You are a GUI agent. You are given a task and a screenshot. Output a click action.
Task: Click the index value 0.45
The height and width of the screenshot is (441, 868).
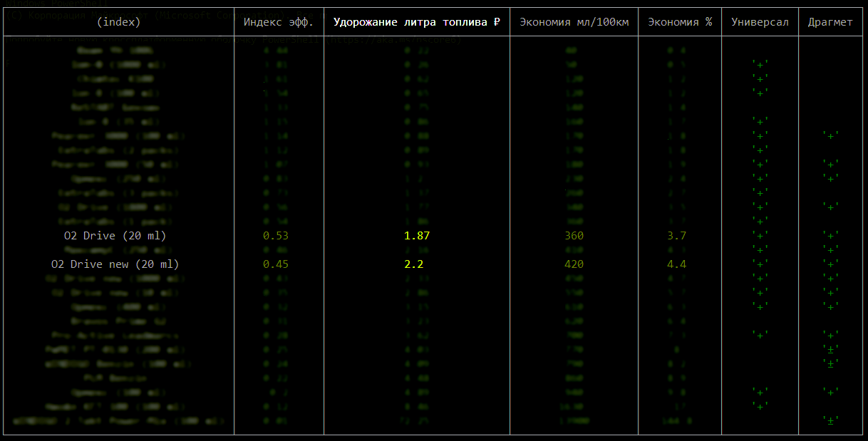[276, 264]
